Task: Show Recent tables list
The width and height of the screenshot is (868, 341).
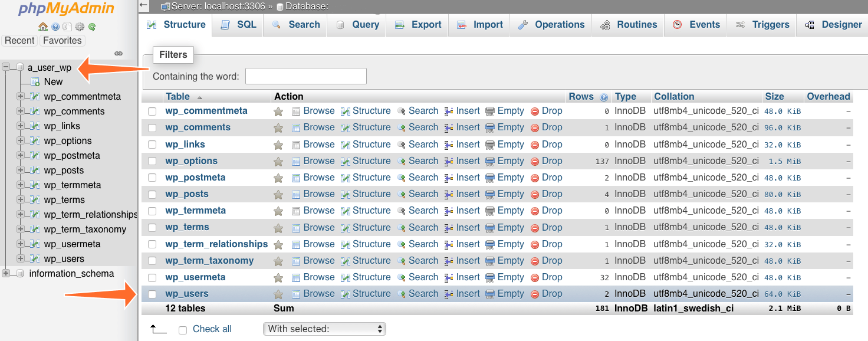Action: click(19, 40)
